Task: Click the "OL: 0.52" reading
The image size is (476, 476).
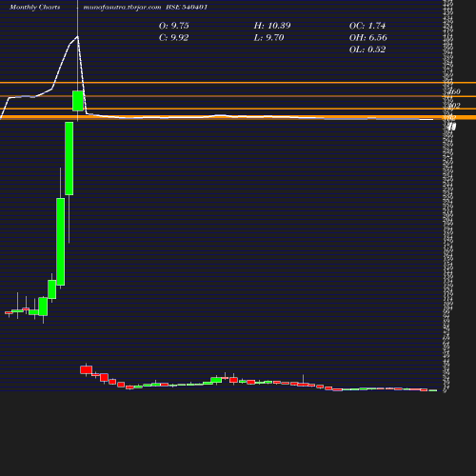Action: [x=367, y=50]
